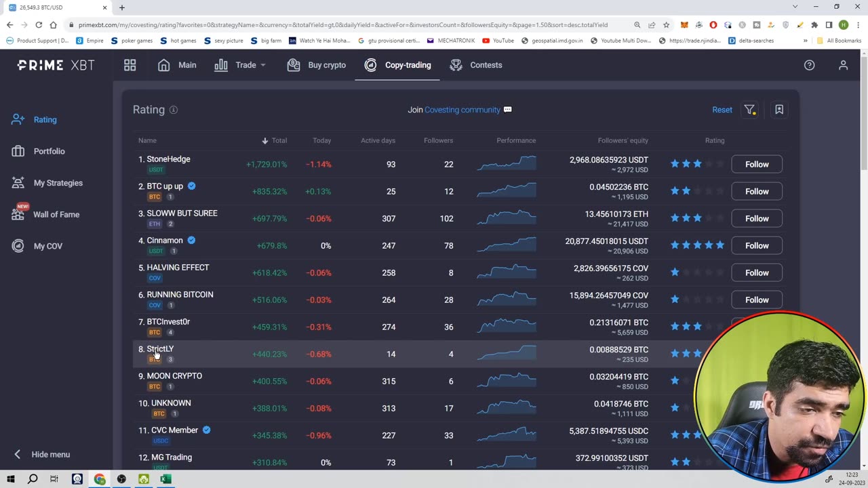Click the chat icon next to Covesting community
The image size is (868, 488).
coord(508,110)
